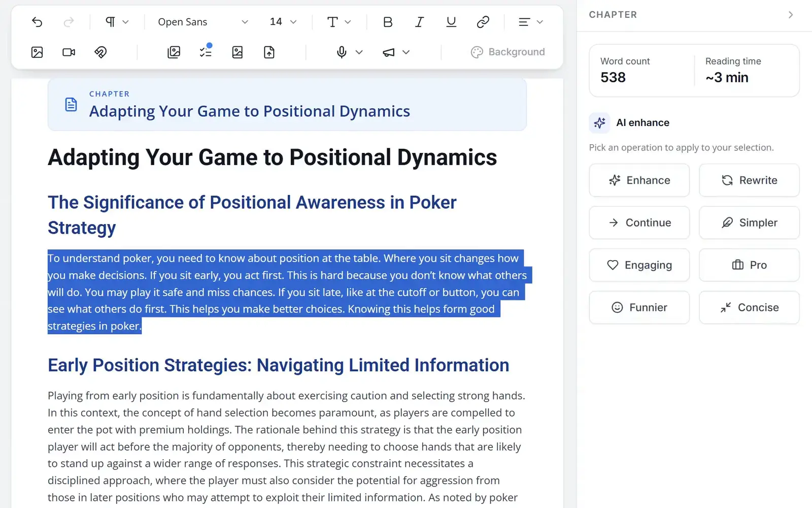Click the main heading Adapting Your Game
Viewport: 812px width, 508px height.
coord(272,157)
